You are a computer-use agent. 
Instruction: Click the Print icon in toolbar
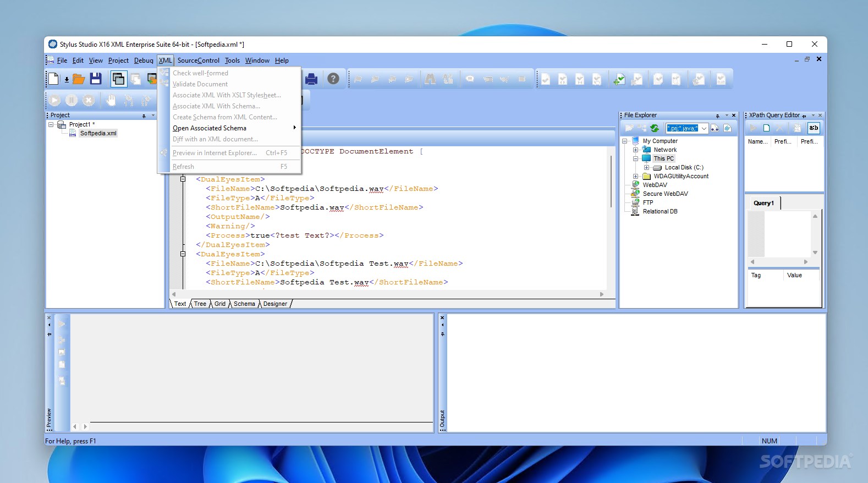[311, 79]
